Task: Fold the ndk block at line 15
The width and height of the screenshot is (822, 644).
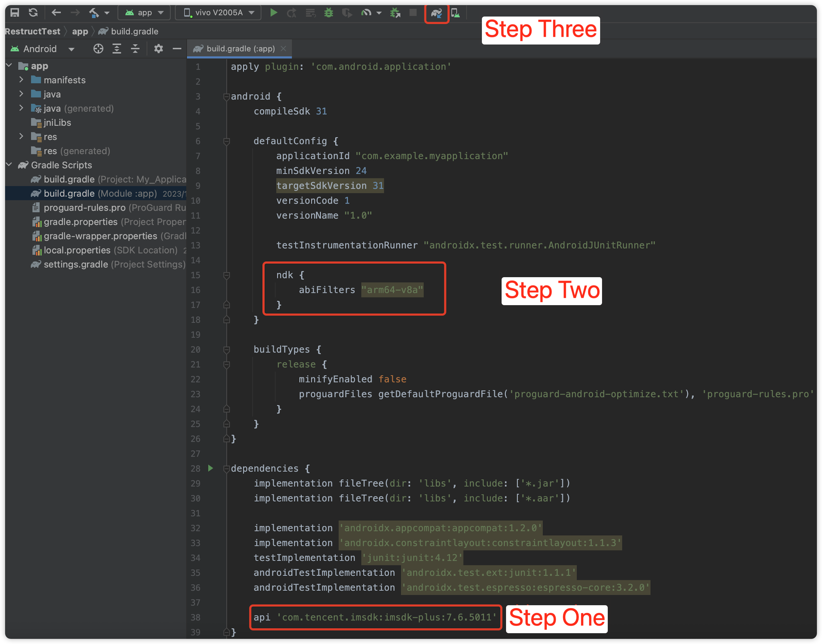Action: [227, 275]
